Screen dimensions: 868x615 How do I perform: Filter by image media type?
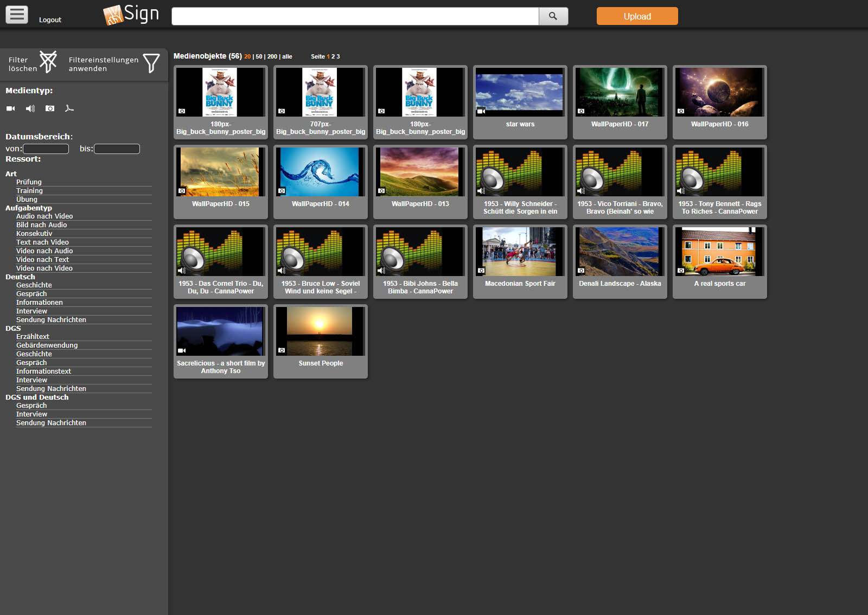coord(50,108)
